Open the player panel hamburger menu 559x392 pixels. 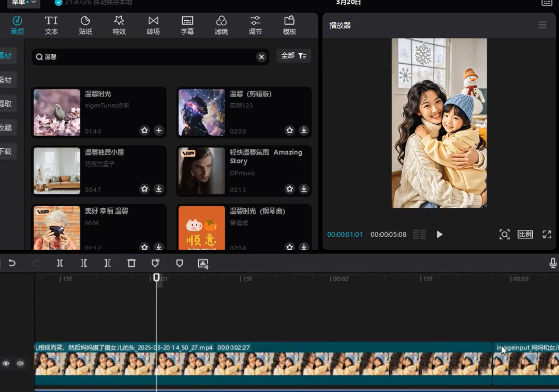tap(542, 25)
